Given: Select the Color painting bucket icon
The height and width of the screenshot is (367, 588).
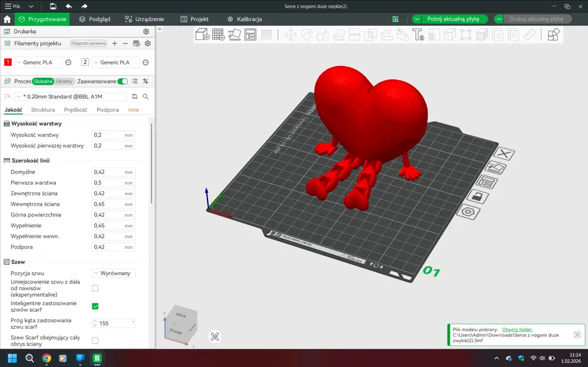Looking at the screenshot, I should 402,35.
